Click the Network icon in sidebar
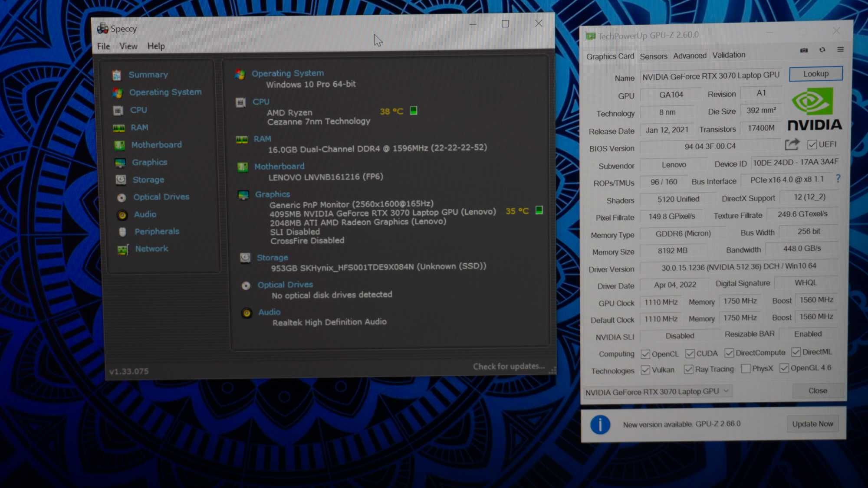 click(x=123, y=250)
